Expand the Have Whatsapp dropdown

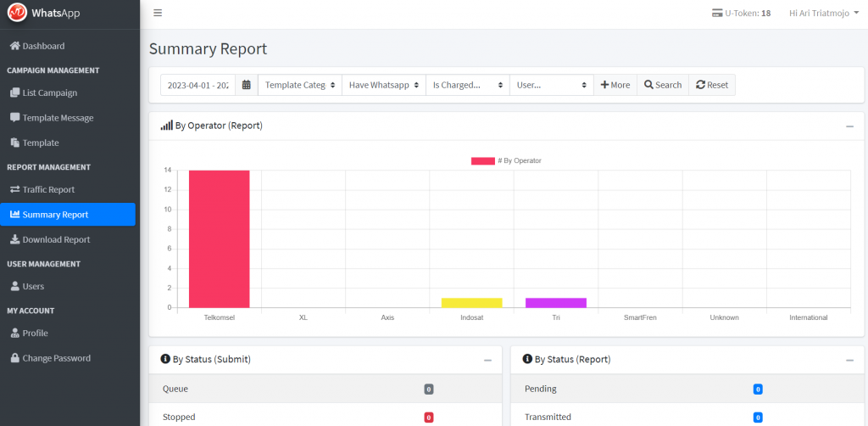click(383, 85)
